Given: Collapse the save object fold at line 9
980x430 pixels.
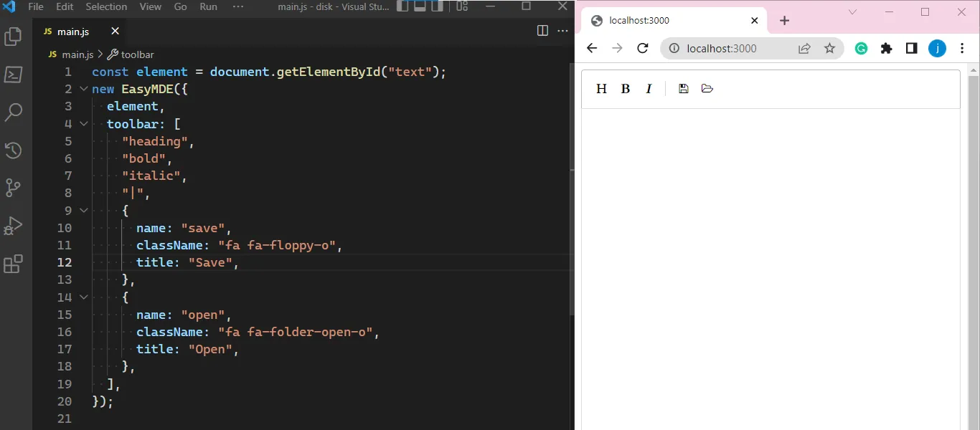Looking at the screenshot, I should pos(84,211).
